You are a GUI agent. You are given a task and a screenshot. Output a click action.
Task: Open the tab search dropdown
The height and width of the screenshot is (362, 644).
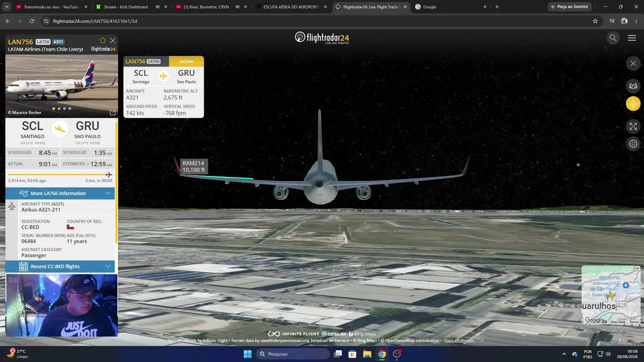pyautogui.click(x=7, y=7)
